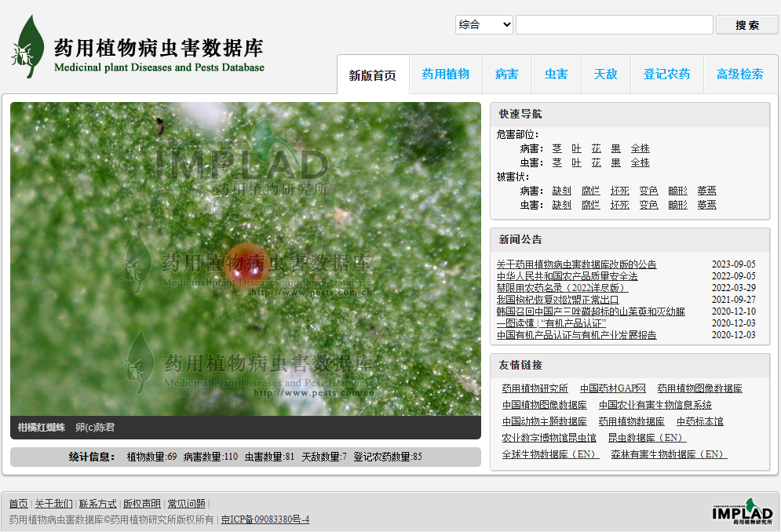Screen dimensions: 781x532
Task: Select 果 in the 危害部位 虫害 row
Action: [616, 162]
